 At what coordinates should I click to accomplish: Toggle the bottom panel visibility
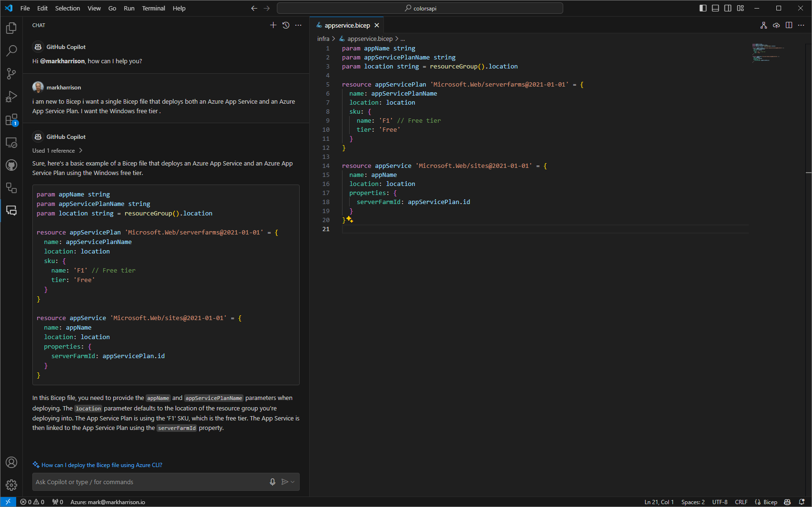715,8
